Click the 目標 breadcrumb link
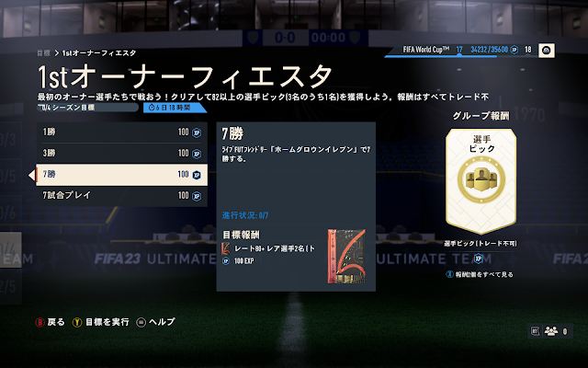This screenshot has width=588, height=368. (43, 53)
